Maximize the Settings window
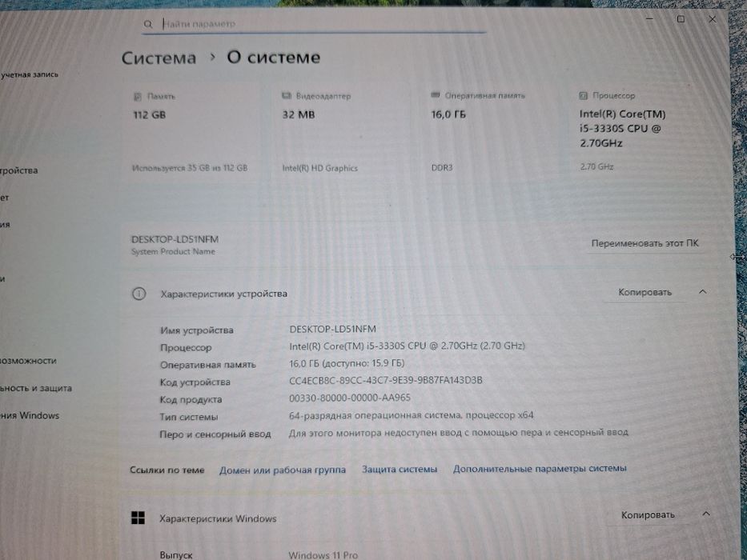 [681, 18]
